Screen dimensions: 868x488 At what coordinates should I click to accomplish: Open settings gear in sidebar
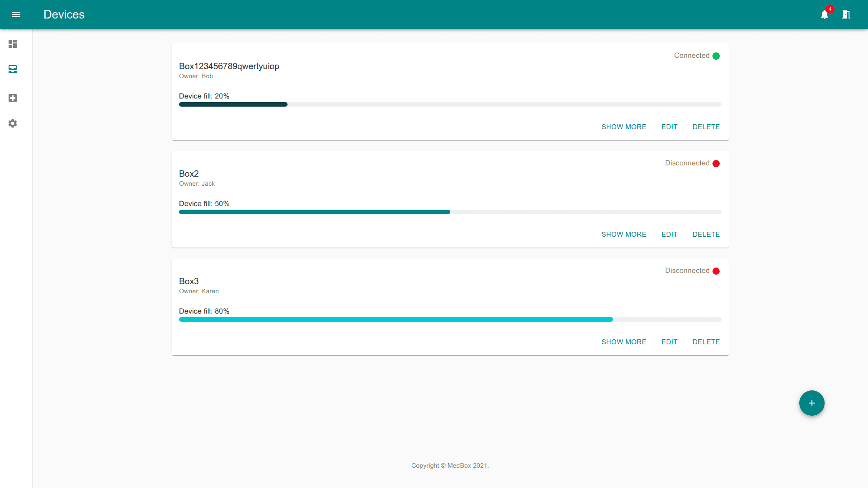[13, 123]
